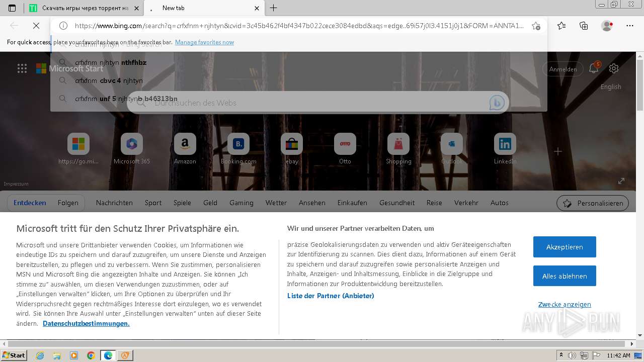Open Edge settings and more menu

tap(630, 26)
